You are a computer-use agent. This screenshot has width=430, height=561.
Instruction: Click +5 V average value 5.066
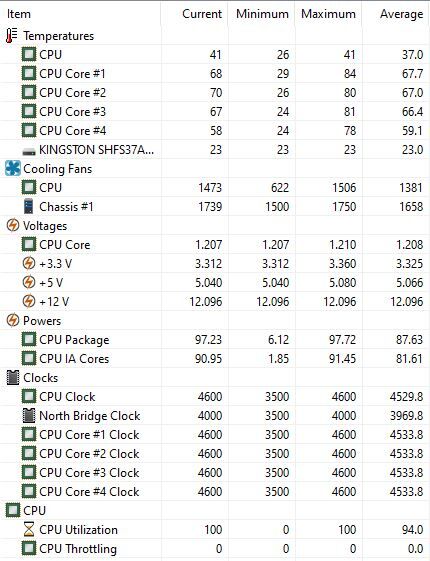click(410, 283)
